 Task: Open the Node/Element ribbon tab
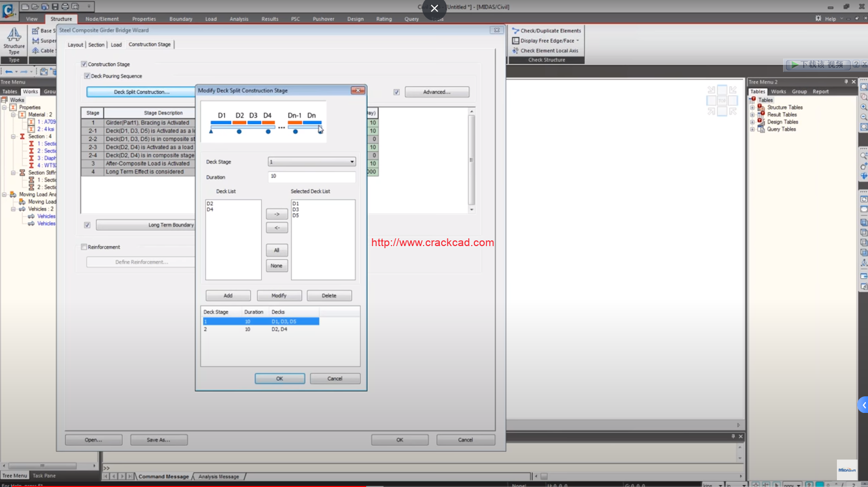tap(102, 19)
